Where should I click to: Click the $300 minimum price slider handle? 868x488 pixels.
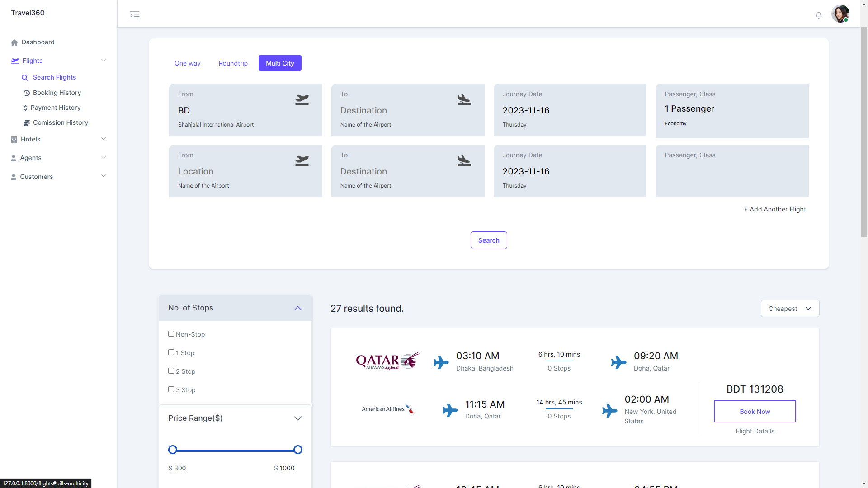[x=172, y=450]
